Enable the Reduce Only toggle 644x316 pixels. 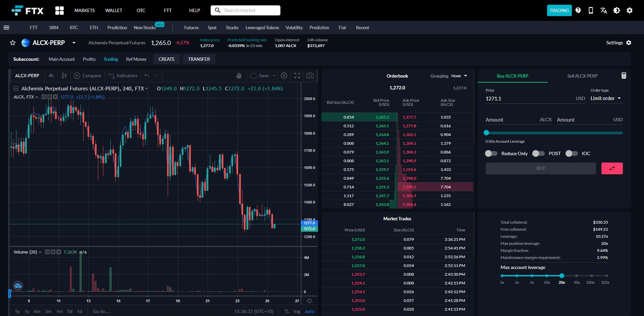click(491, 153)
